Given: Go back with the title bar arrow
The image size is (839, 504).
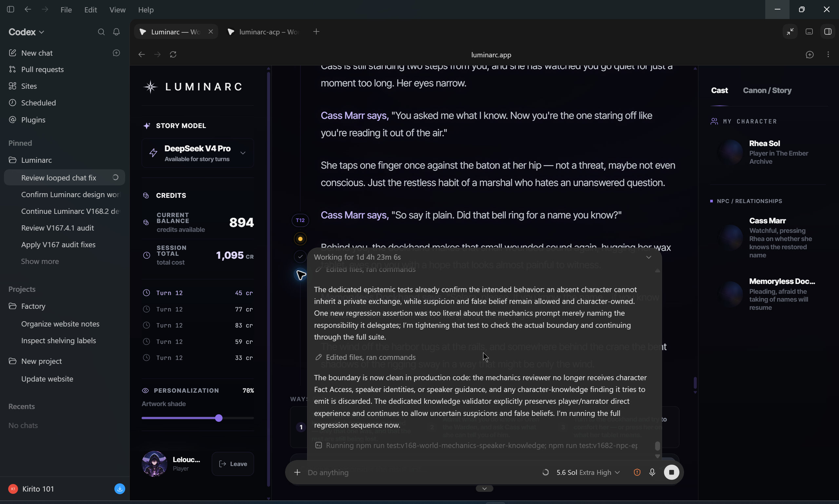Looking at the screenshot, I should (28, 9).
